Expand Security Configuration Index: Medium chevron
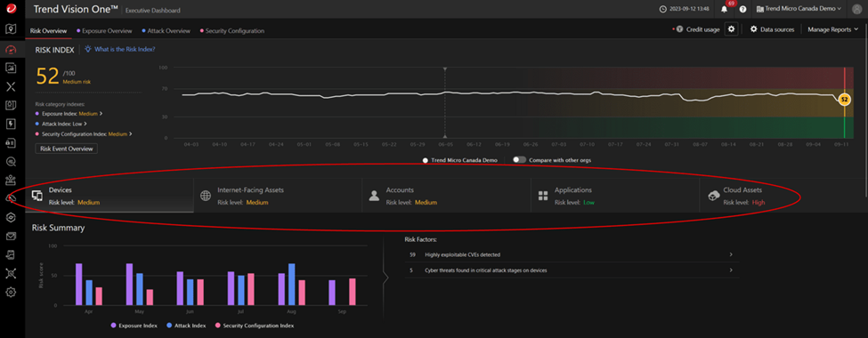Screen dimensions: 868x338 131,134
